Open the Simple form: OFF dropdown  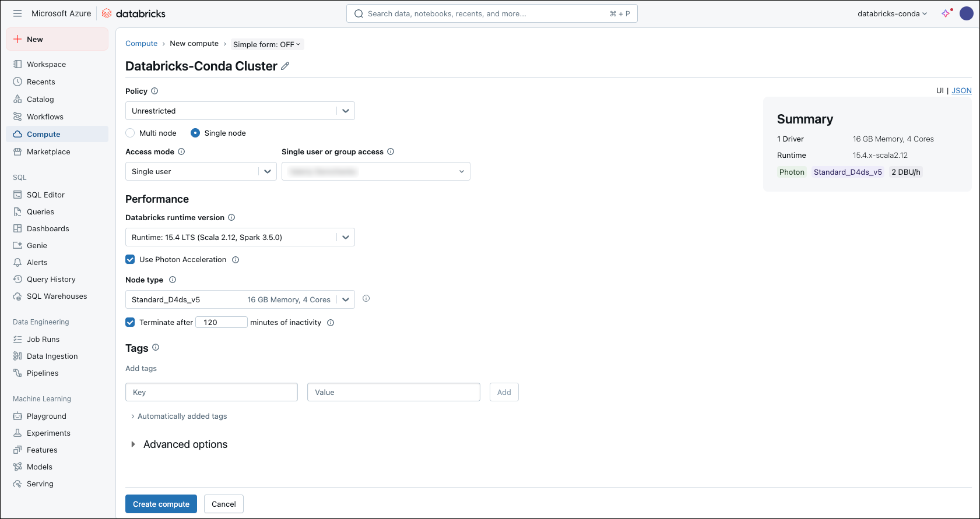click(x=267, y=44)
